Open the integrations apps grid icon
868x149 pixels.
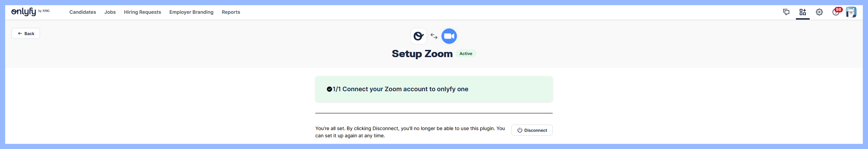[x=803, y=12]
